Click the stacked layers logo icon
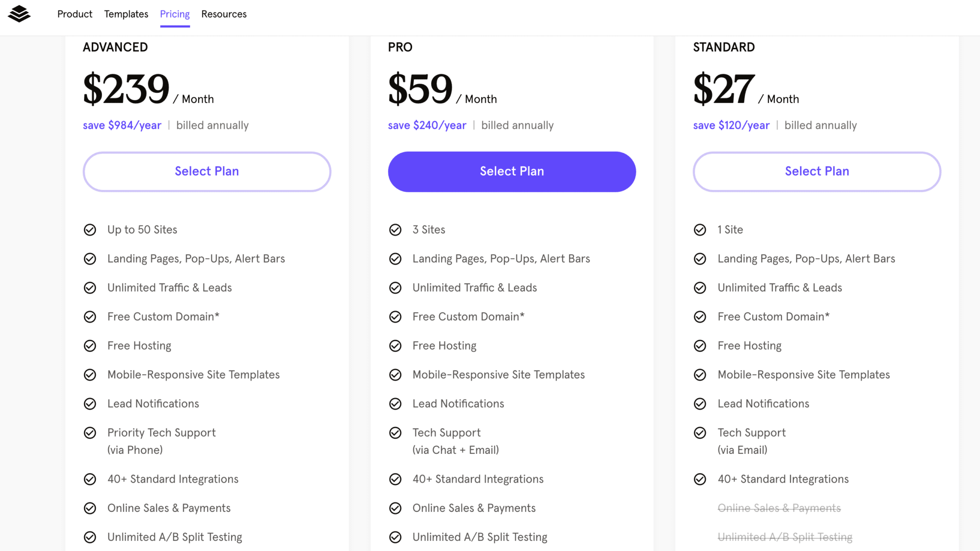 [x=19, y=14]
